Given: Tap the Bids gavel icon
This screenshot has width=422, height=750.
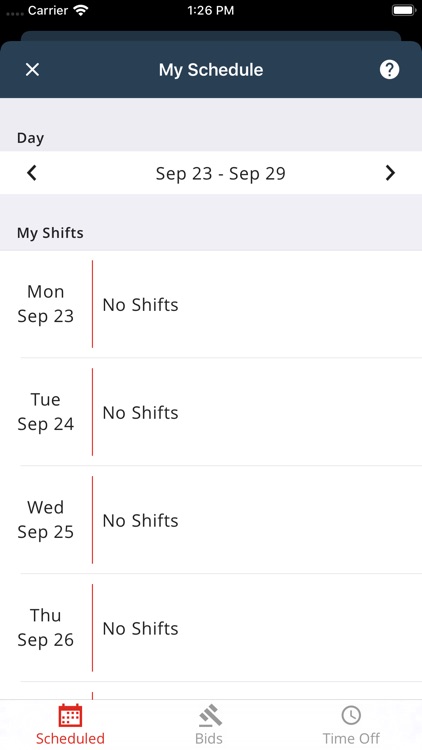Looking at the screenshot, I should point(210,716).
